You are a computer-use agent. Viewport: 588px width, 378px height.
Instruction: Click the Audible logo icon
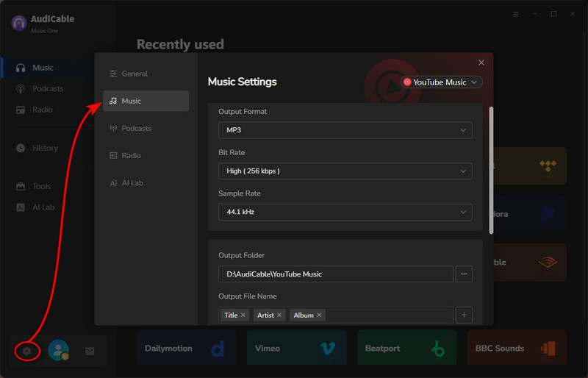point(548,263)
